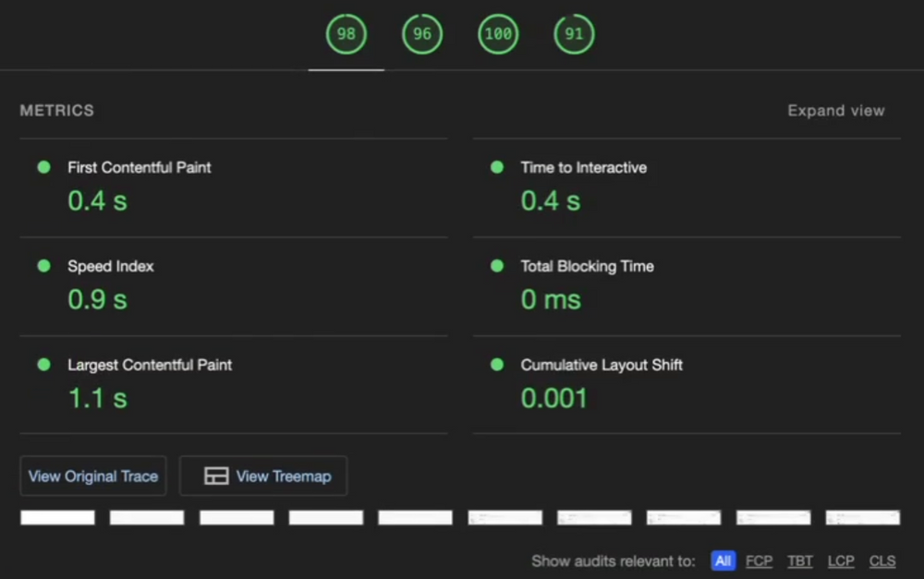Toggle the FCP audit filter
The image size is (924, 579).
(759, 561)
